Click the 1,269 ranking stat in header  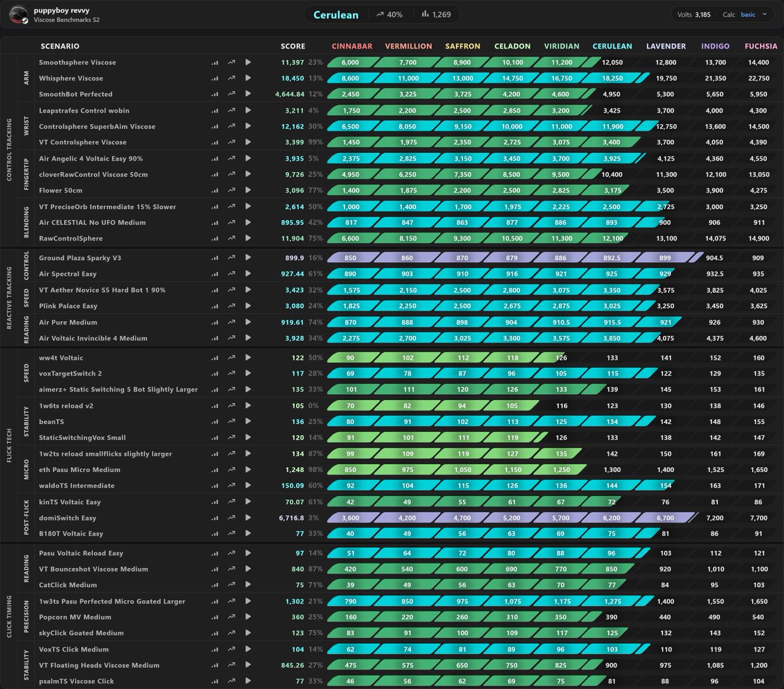pos(436,14)
